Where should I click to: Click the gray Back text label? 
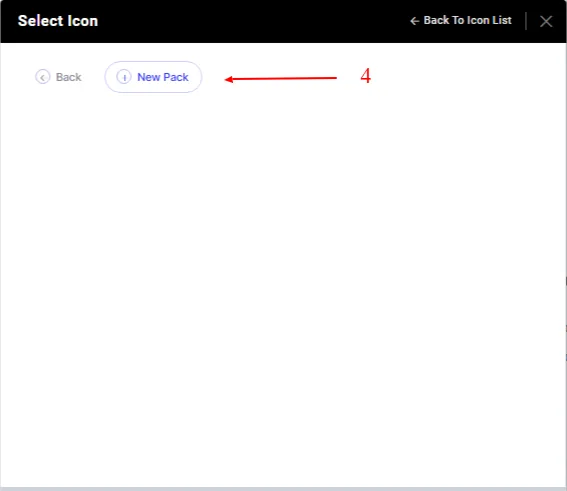pyautogui.click(x=68, y=77)
